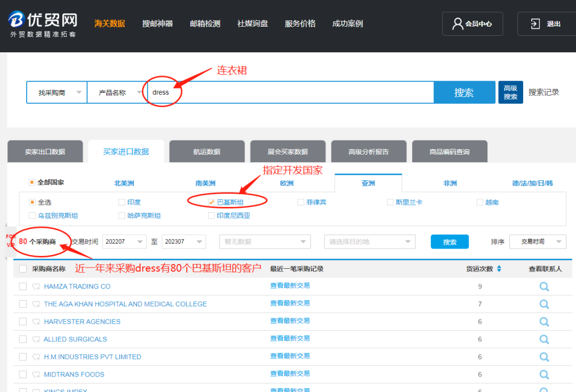
Task: Open the 会员中心 member center button
Action: click(472, 24)
